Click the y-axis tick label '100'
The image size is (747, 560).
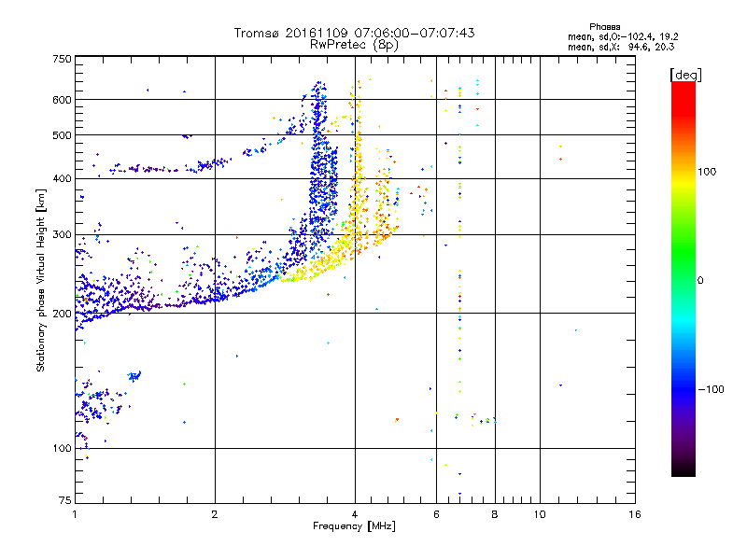click(x=62, y=449)
